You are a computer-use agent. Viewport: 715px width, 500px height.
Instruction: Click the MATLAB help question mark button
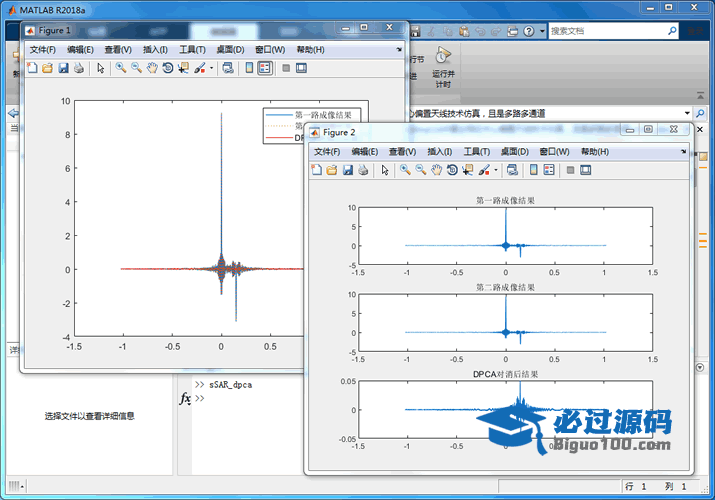click(x=527, y=31)
